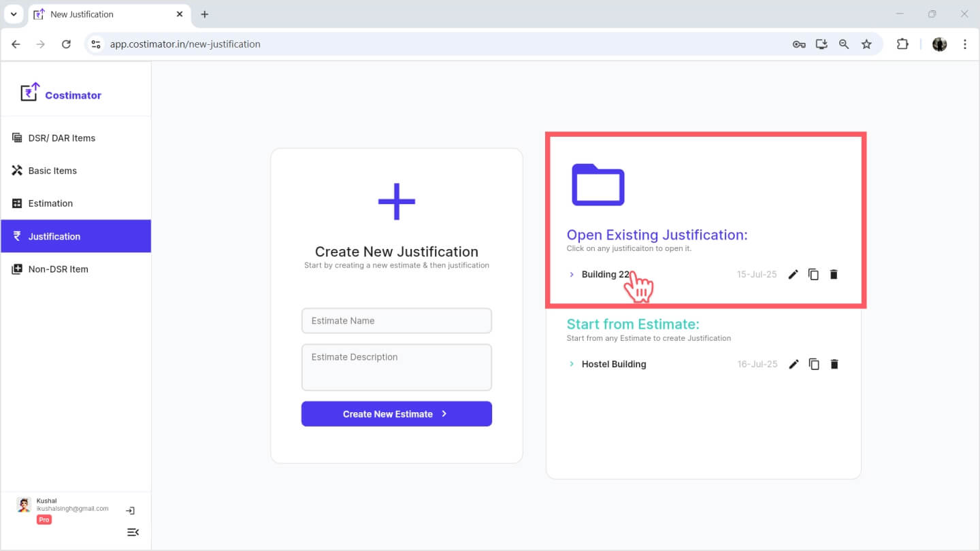This screenshot has width=980, height=551.
Task: Open DSR/ DAR Items in sidebar
Action: pyautogui.click(x=76, y=138)
